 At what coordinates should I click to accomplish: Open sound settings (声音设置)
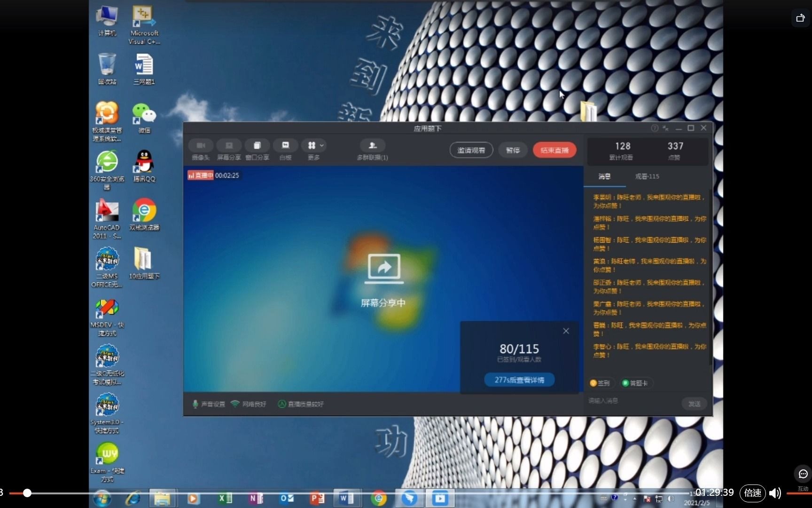[209, 404]
